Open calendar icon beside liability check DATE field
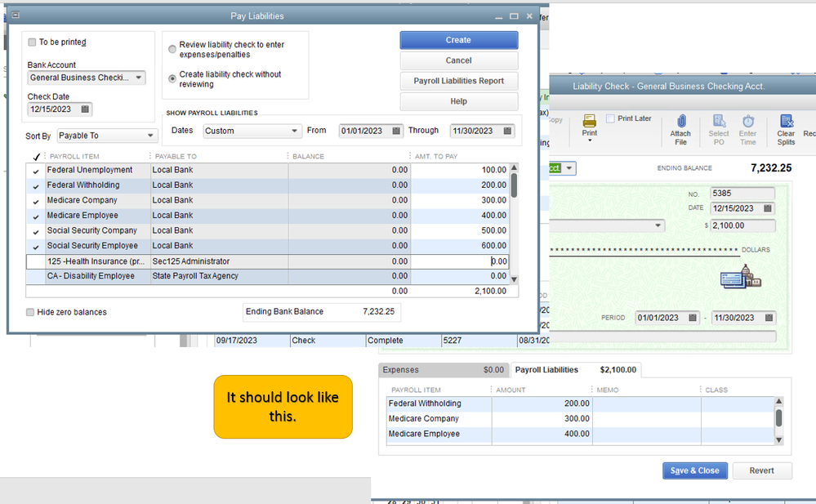 tap(768, 208)
